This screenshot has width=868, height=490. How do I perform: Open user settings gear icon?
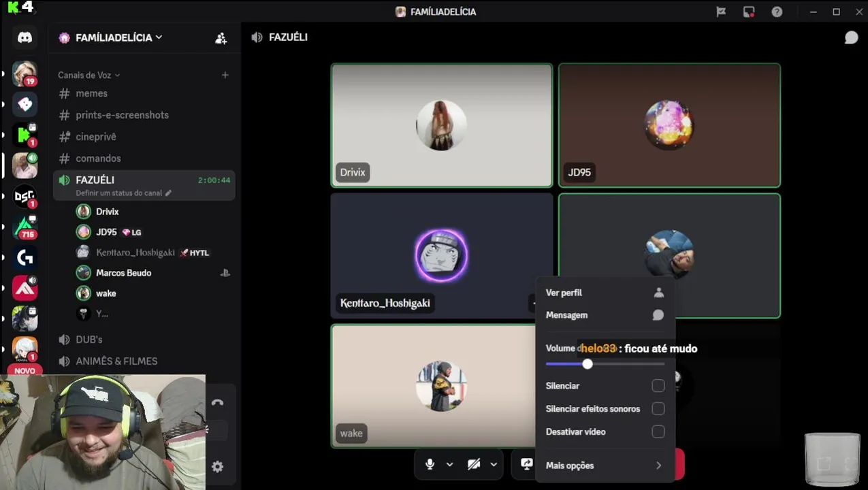pos(217,467)
